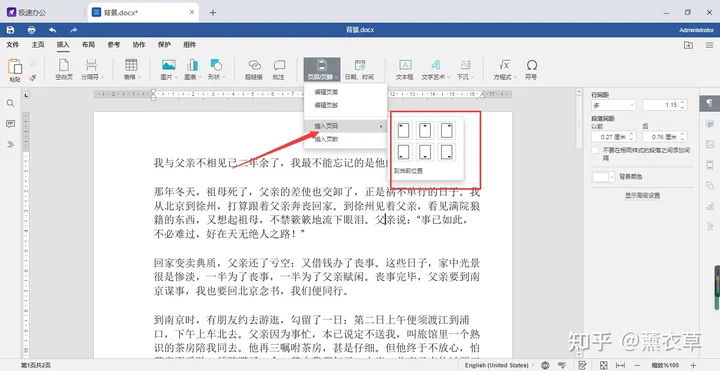Insert a Symbol (符号) Omega icon
The image size is (720, 371).
click(x=531, y=69)
